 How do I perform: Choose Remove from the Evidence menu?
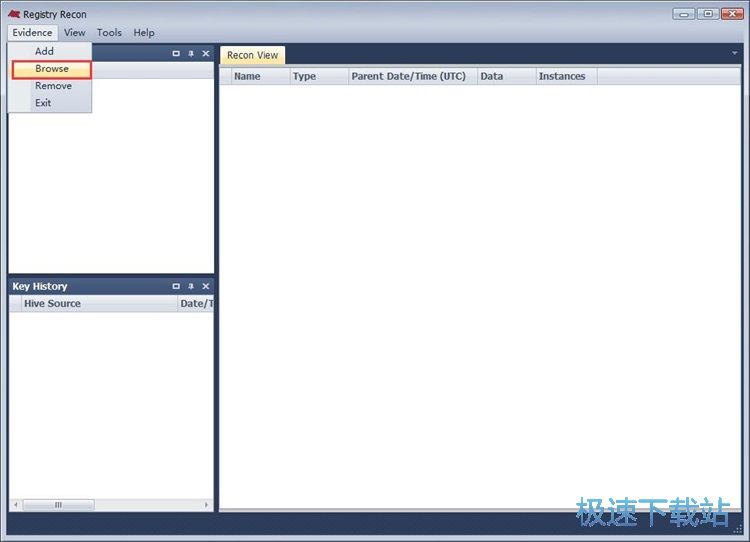tap(52, 86)
